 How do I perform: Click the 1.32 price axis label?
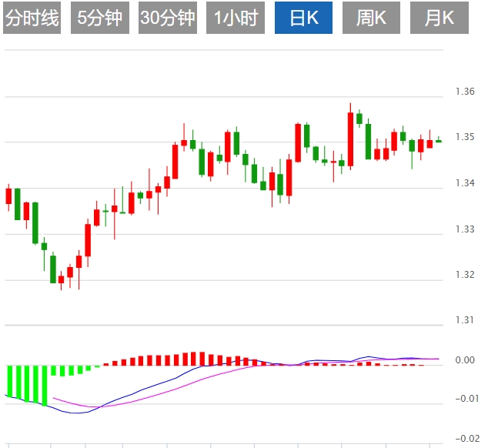[x=465, y=275]
